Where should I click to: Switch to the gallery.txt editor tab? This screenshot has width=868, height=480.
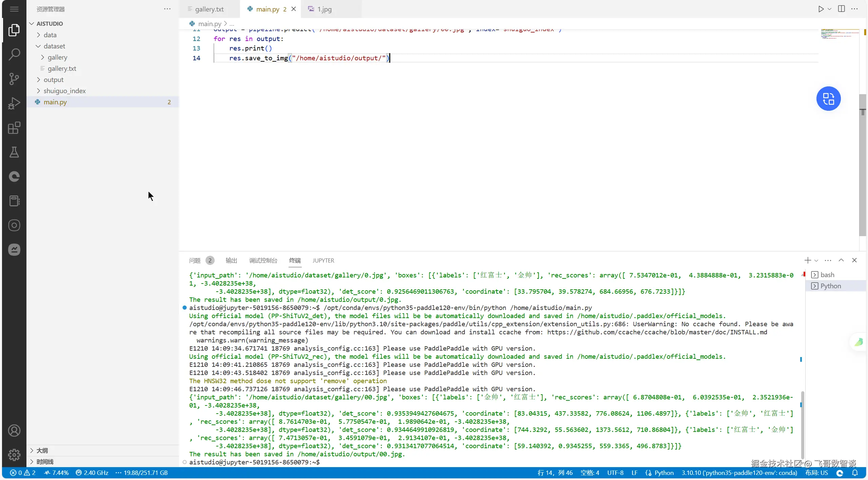(x=209, y=9)
